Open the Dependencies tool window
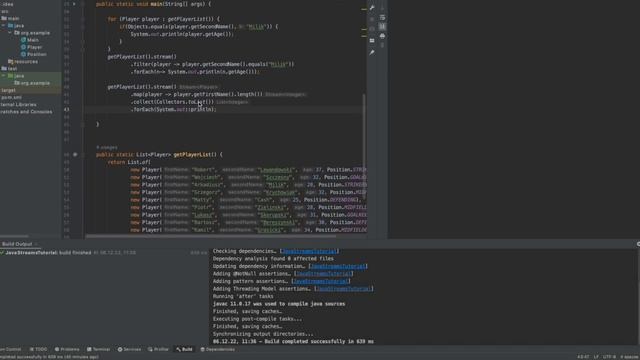Viewport: 640px width, 360px height. click(218, 349)
